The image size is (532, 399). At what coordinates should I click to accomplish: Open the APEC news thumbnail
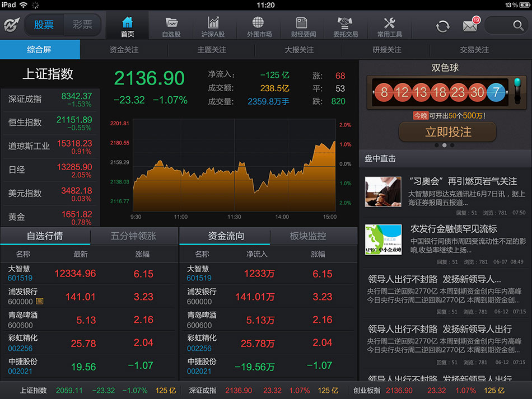click(383, 240)
